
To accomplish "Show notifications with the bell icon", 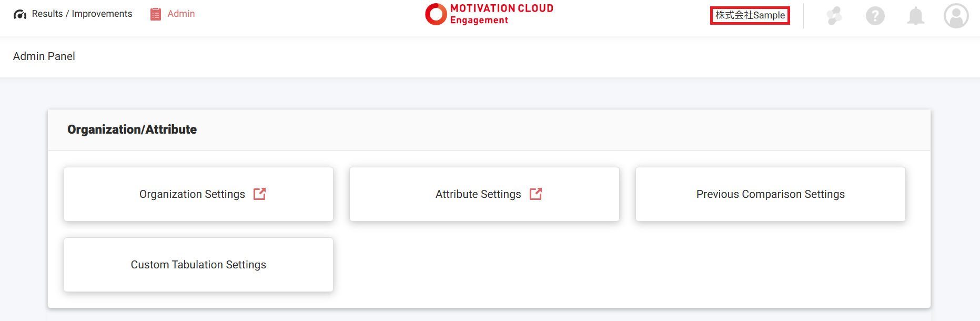I will click(915, 16).
